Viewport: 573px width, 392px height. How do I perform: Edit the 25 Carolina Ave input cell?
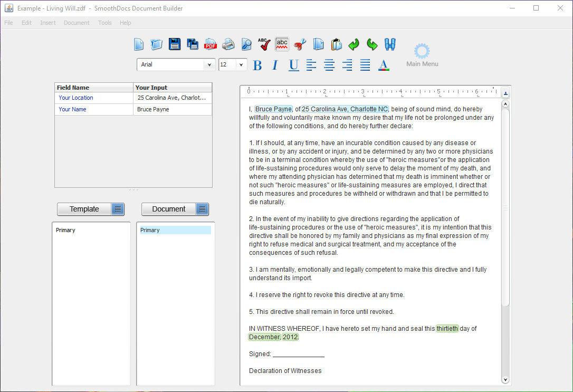(172, 98)
